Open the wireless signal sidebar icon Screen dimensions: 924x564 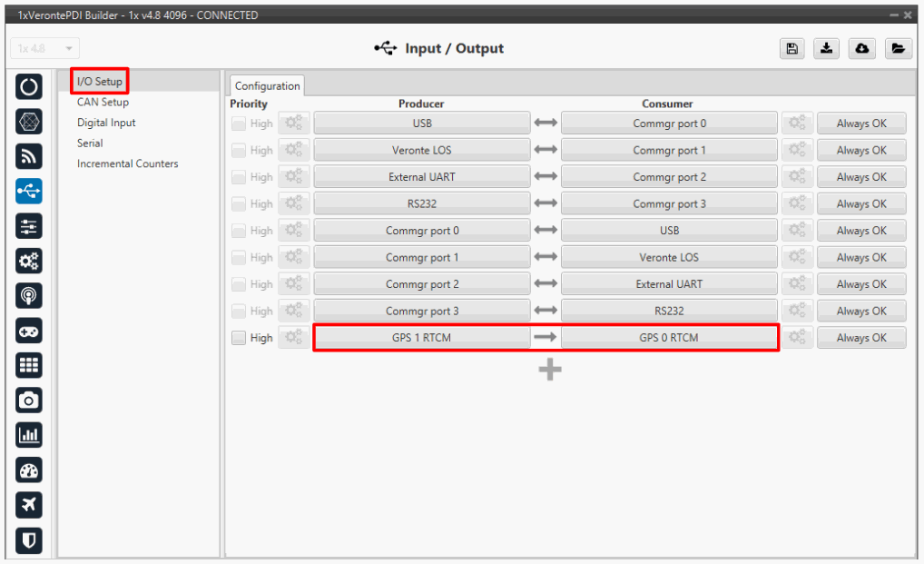click(29, 156)
